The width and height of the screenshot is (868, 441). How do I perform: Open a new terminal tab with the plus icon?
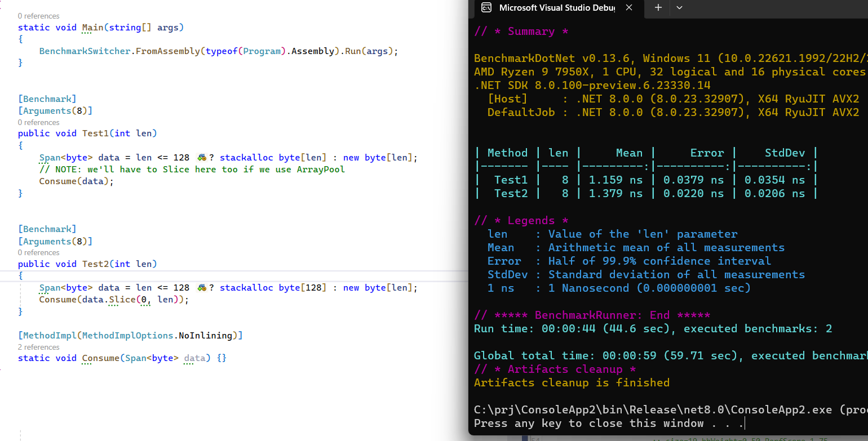tap(658, 8)
